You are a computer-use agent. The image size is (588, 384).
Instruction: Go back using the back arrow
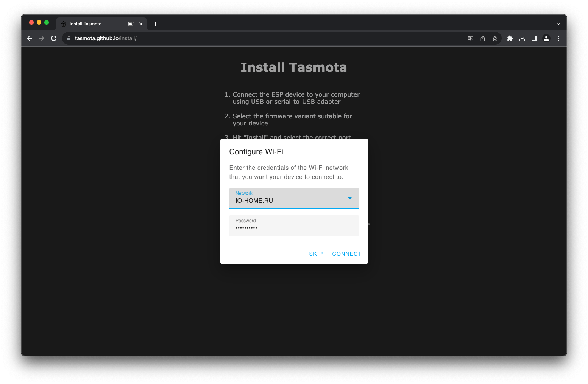coord(30,38)
